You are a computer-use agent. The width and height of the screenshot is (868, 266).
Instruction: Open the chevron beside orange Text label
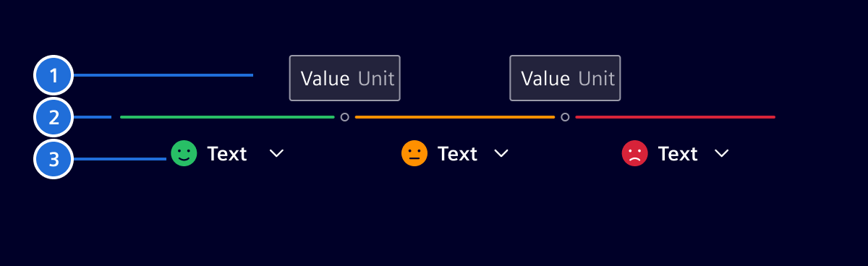tap(501, 154)
